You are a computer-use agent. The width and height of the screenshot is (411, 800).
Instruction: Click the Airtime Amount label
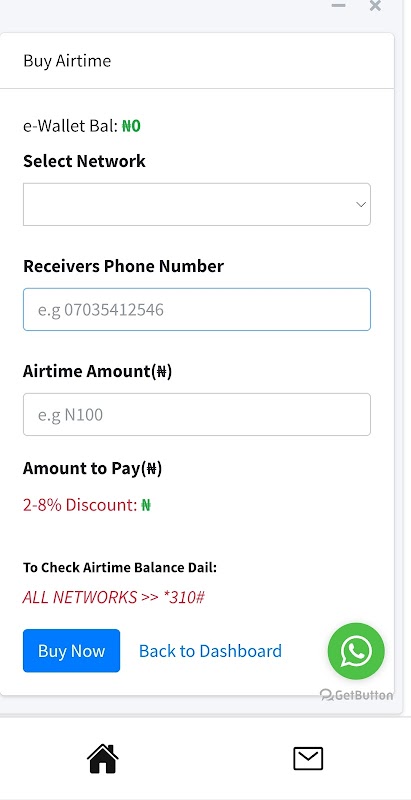click(x=97, y=371)
